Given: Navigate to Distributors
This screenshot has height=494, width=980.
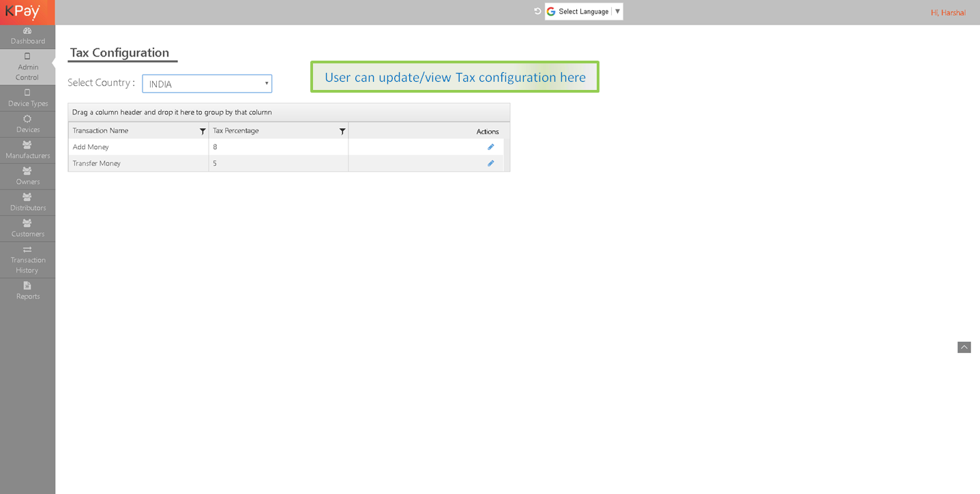Looking at the screenshot, I should (27, 202).
